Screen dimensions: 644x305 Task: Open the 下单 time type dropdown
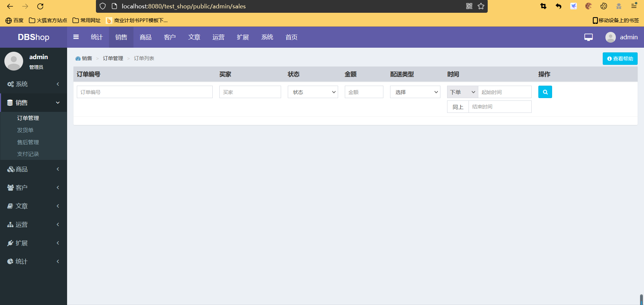point(463,92)
